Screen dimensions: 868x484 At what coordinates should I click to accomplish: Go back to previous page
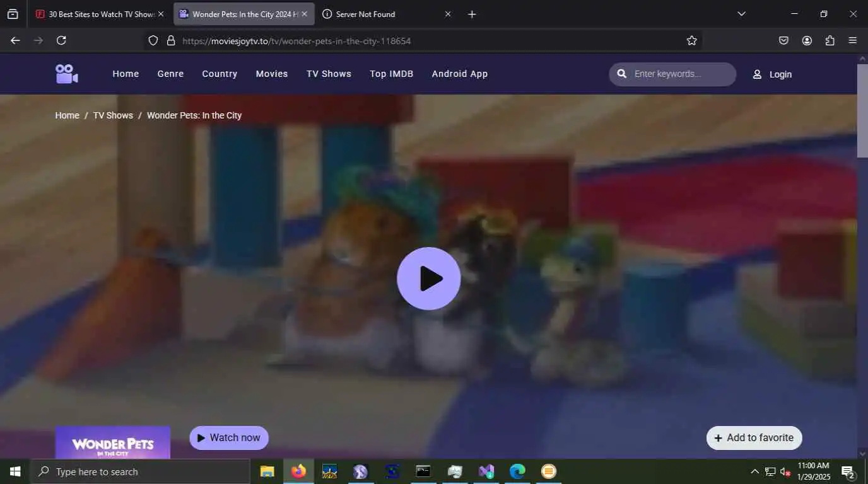[x=15, y=40]
